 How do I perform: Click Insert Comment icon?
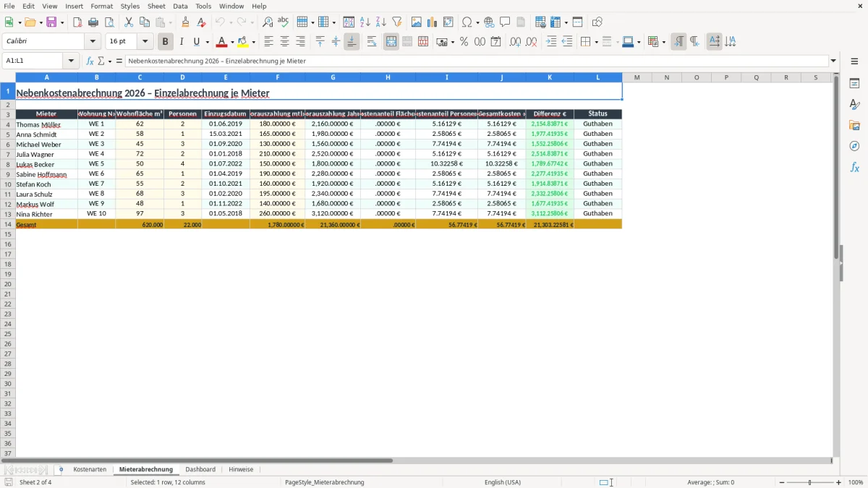[505, 22]
